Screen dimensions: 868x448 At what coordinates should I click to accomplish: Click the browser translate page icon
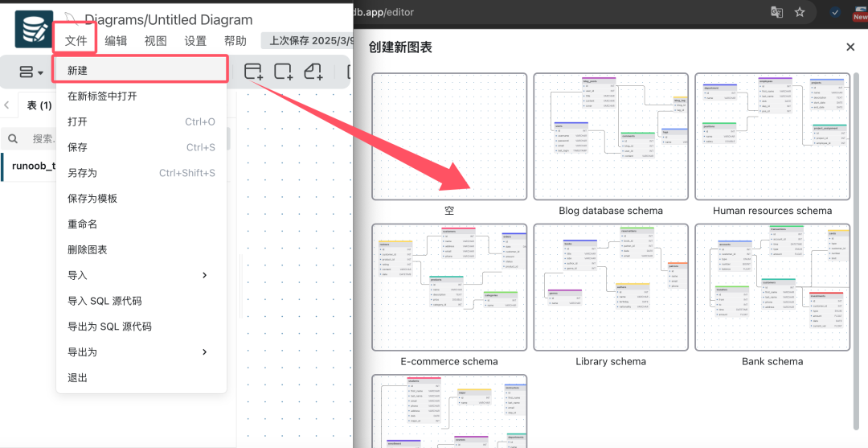(x=776, y=12)
